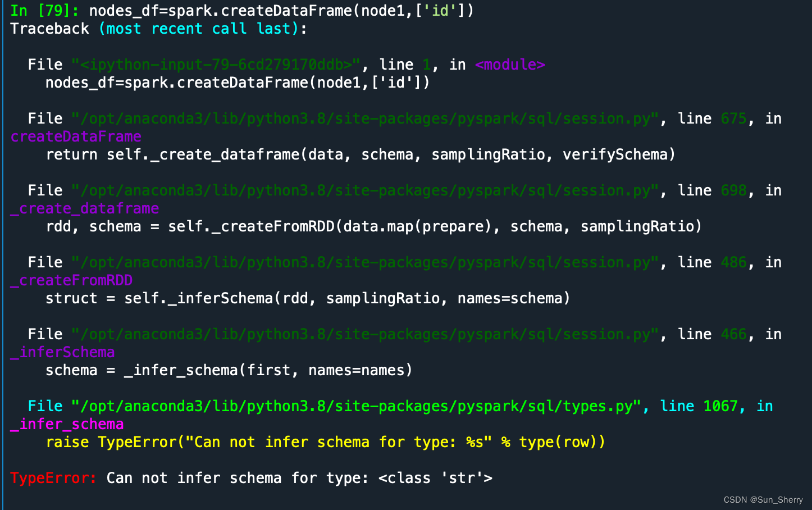This screenshot has width=812, height=510.
Task: Click the input code 'nodes_df=spark.createDataFrame(node1,['id'])' after the prompt
Action: (x=281, y=11)
